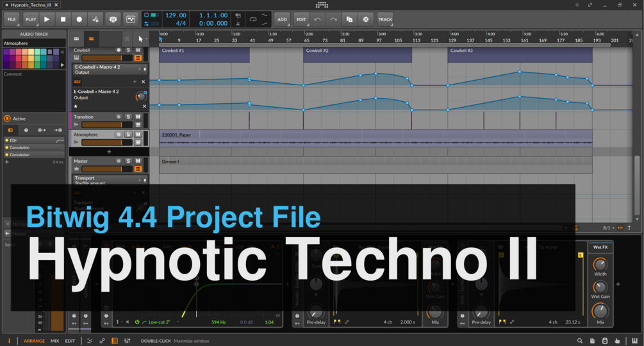Toggle the clip launcher record icon
This screenshot has height=346, width=644.
click(131, 19)
